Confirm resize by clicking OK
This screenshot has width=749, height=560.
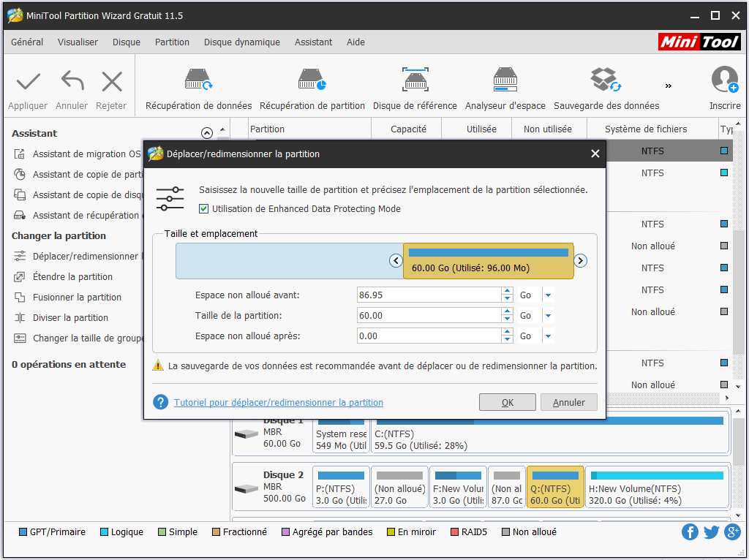[x=507, y=402]
